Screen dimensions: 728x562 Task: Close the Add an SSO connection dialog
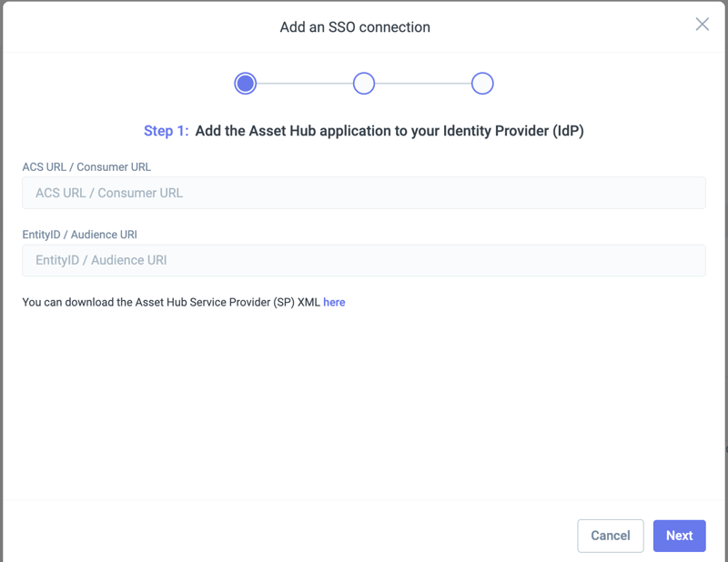pos(702,25)
